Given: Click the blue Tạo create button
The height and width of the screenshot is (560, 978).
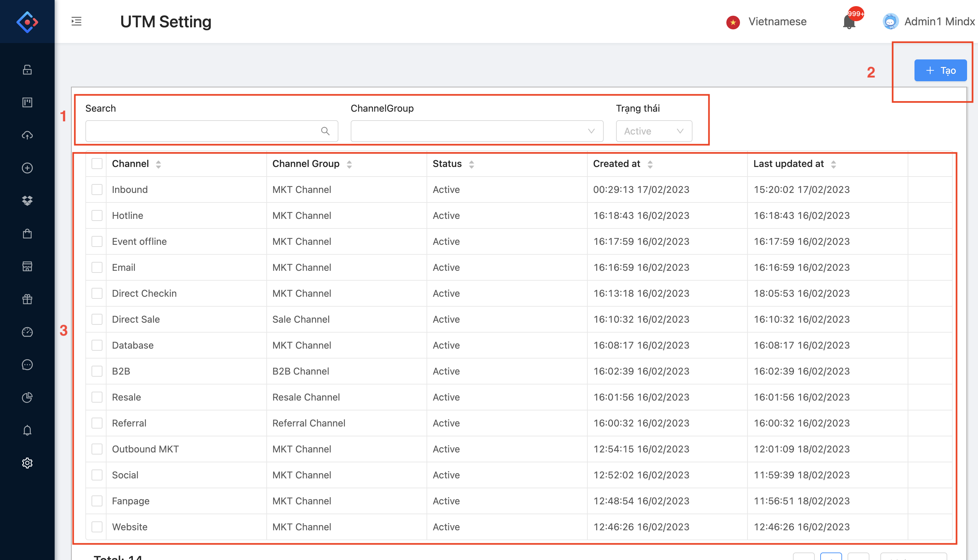Looking at the screenshot, I should click(940, 70).
